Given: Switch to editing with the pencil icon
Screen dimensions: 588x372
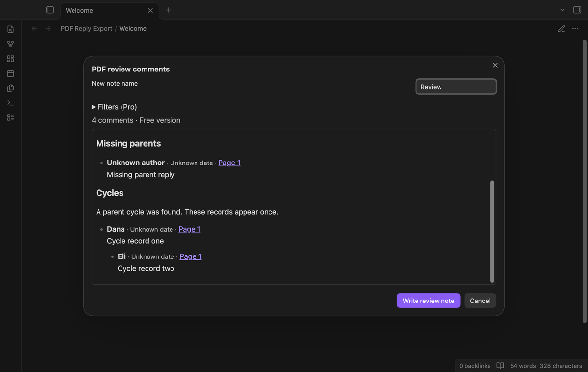Looking at the screenshot, I should coord(562,29).
